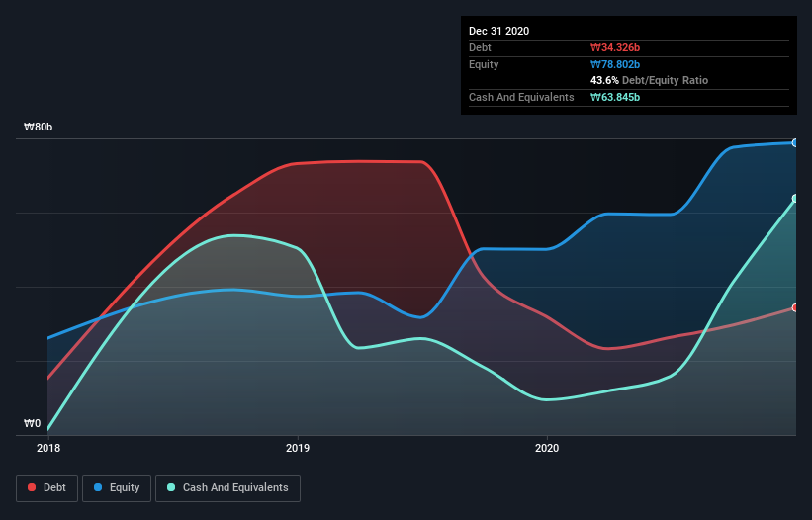Viewport: 812px width, 520px height.
Task: Click the red Debt legend dot
Action: 32,487
